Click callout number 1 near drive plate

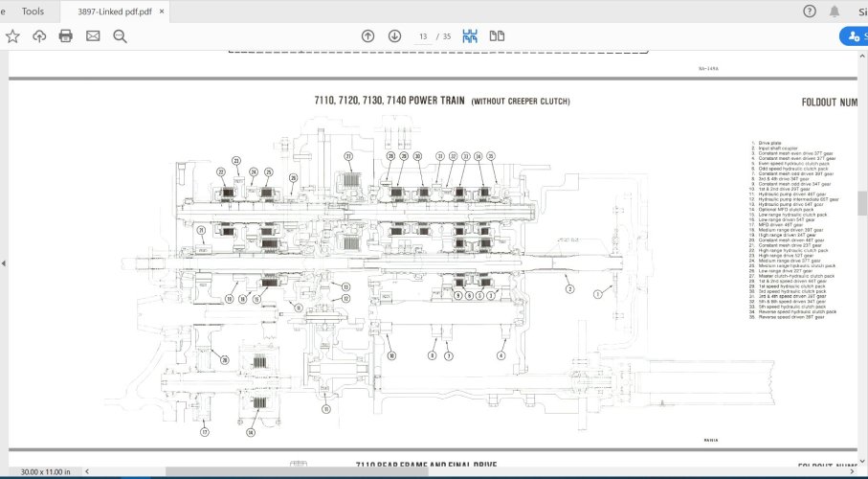click(597, 294)
